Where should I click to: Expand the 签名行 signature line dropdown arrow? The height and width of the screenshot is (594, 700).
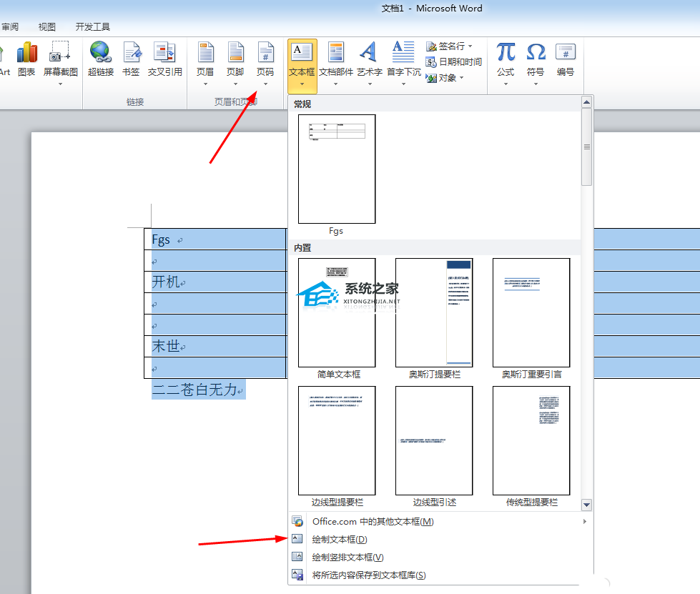tap(470, 46)
